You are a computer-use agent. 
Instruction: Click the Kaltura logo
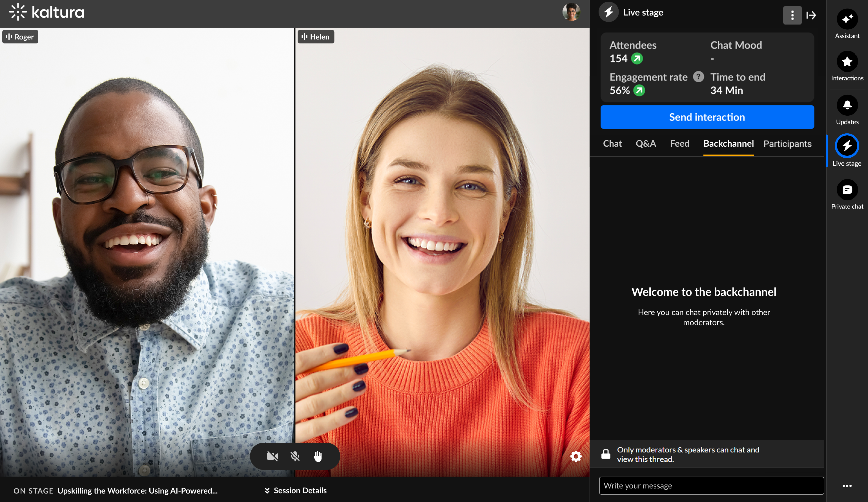(x=46, y=12)
